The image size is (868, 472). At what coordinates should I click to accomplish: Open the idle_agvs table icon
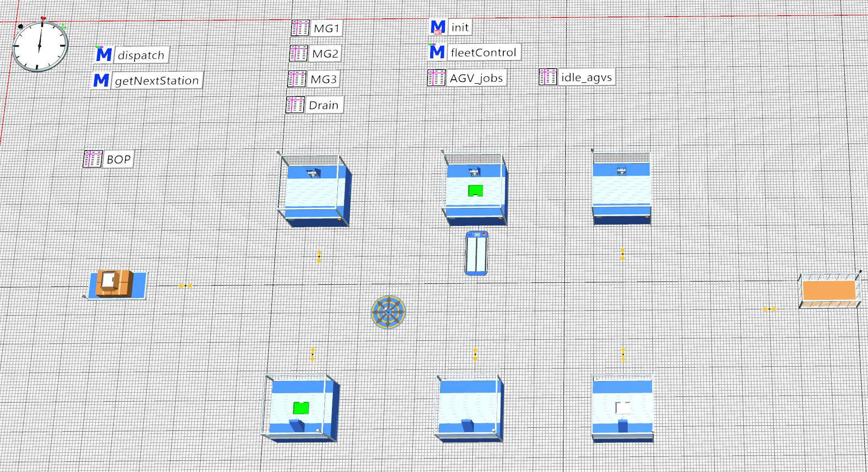(x=548, y=77)
